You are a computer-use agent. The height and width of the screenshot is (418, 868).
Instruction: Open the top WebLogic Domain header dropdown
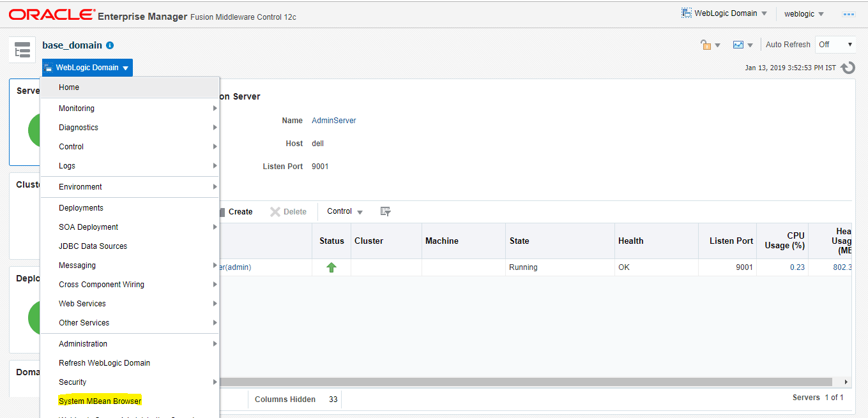(x=725, y=13)
